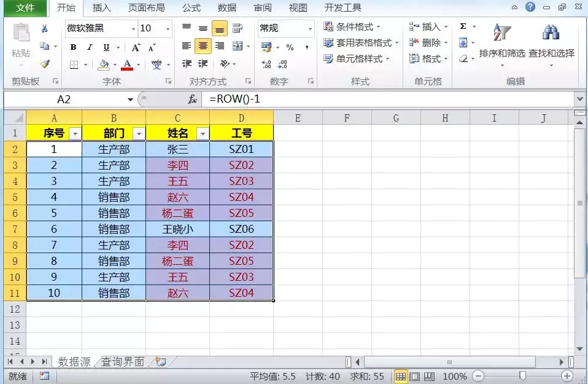The image size is (588, 384).
Task: Decrease font size with the small A icon
Action: (x=152, y=47)
